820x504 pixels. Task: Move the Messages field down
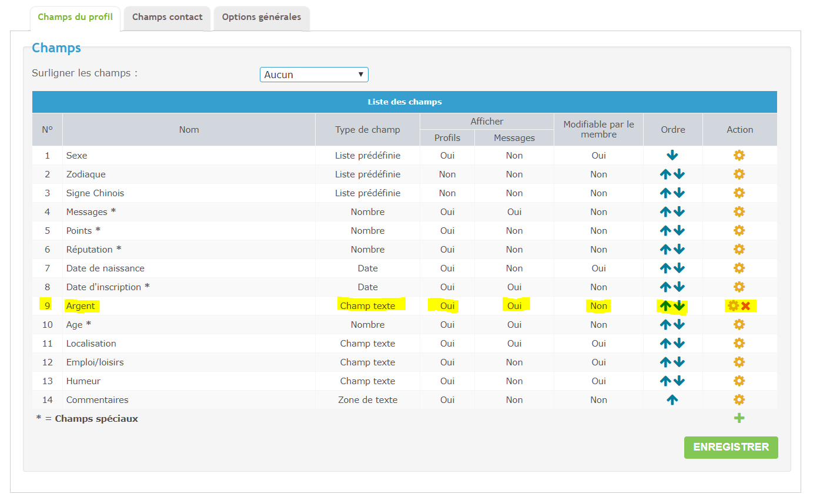[x=680, y=212]
